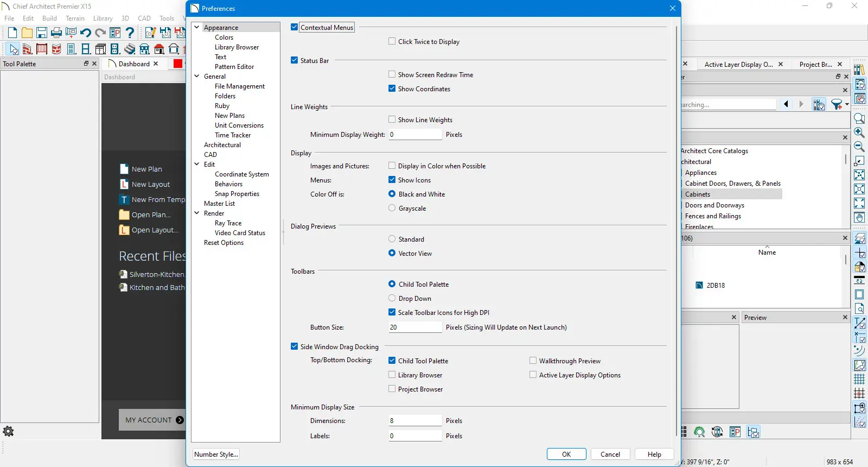Image resolution: width=868 pixels, height=467 pixels.
Task: Click the MY ACCOUNT button
Action: tap(152, 420)
